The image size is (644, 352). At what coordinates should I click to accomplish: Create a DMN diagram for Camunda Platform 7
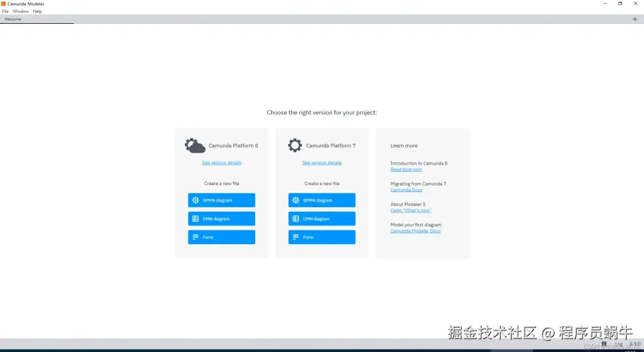point(321,218)
